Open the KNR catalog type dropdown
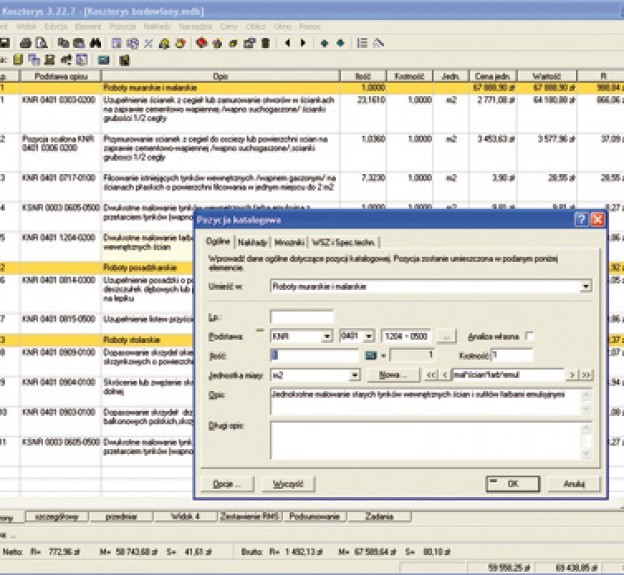This screenshot has height=575, width=624. coord(327,337)
